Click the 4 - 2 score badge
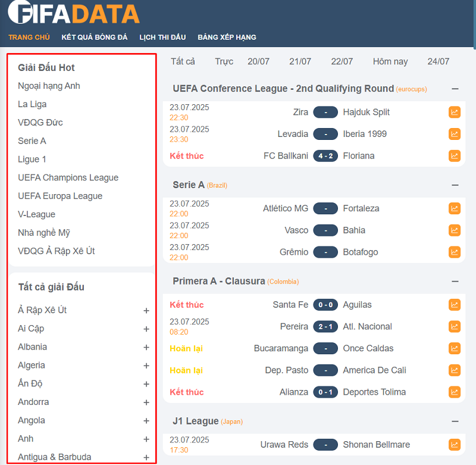476x465 pixels. (325, 156)
